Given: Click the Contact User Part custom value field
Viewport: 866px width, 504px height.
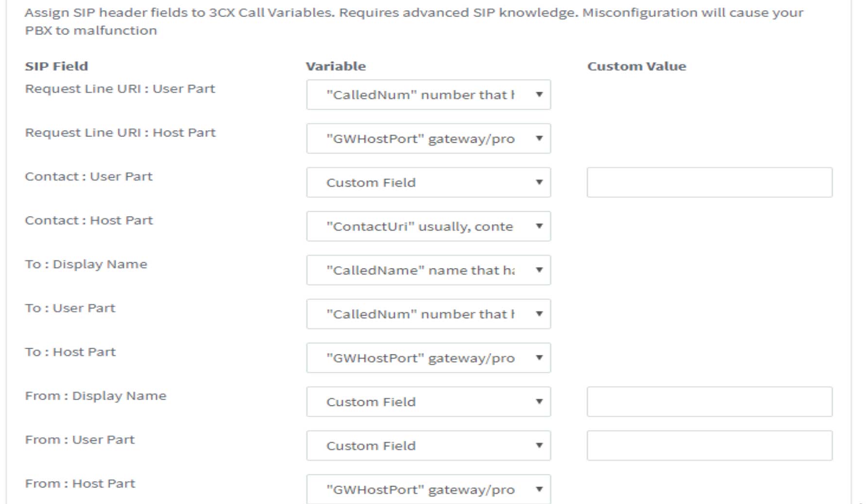Looking at the screenshot, I should [709, 183].
